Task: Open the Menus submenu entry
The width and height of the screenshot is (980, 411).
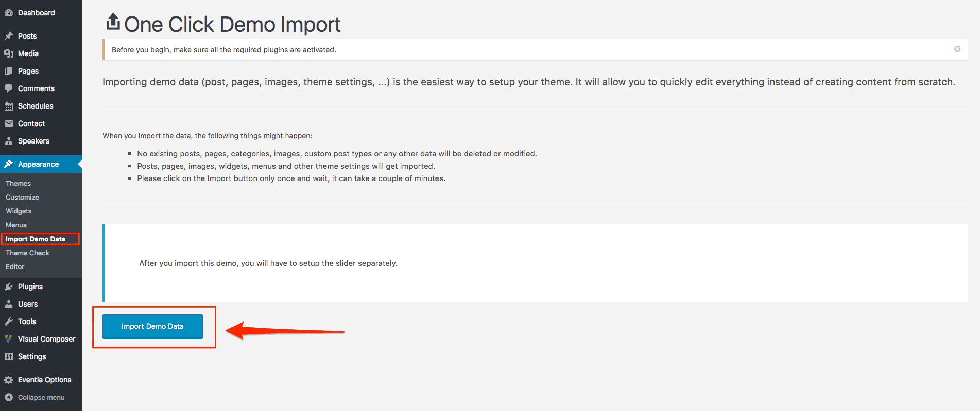Action: [x=16, y=225]
